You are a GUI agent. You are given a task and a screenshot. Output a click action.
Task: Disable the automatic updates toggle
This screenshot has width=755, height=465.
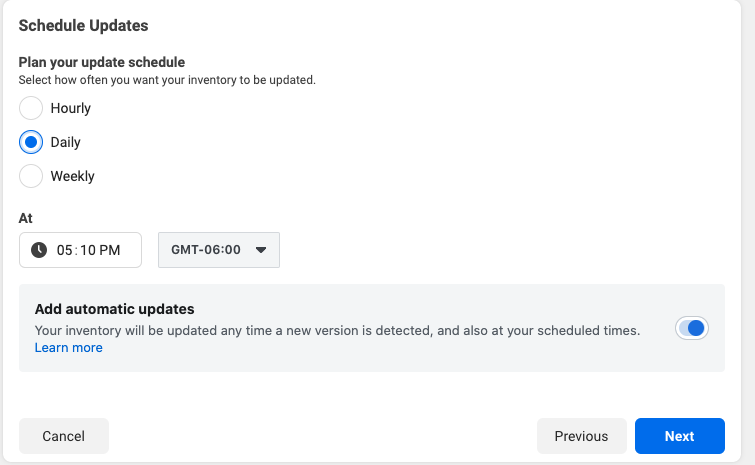pyautogui.click(x=691, y=328)
